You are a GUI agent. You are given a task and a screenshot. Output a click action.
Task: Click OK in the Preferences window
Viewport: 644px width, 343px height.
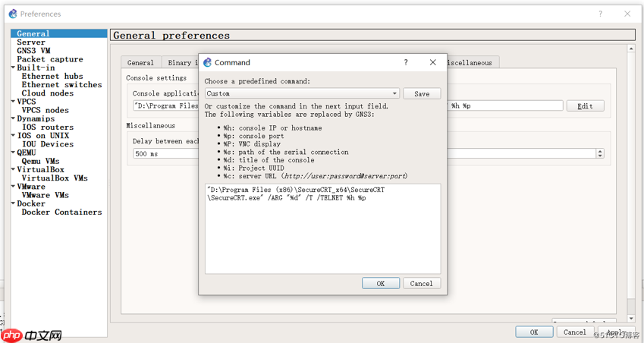tap(534, 332)
